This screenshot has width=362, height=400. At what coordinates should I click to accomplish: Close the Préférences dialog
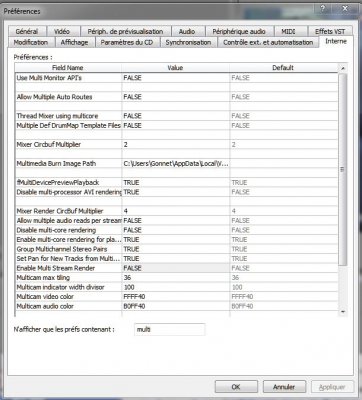click(345, 9)
